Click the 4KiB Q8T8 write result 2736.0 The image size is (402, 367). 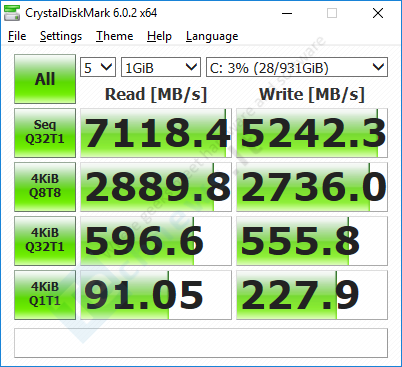[312, 187]
